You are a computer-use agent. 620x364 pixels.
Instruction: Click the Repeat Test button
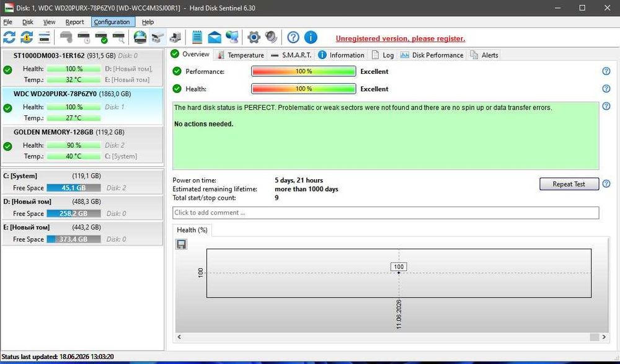coord(569,184)
